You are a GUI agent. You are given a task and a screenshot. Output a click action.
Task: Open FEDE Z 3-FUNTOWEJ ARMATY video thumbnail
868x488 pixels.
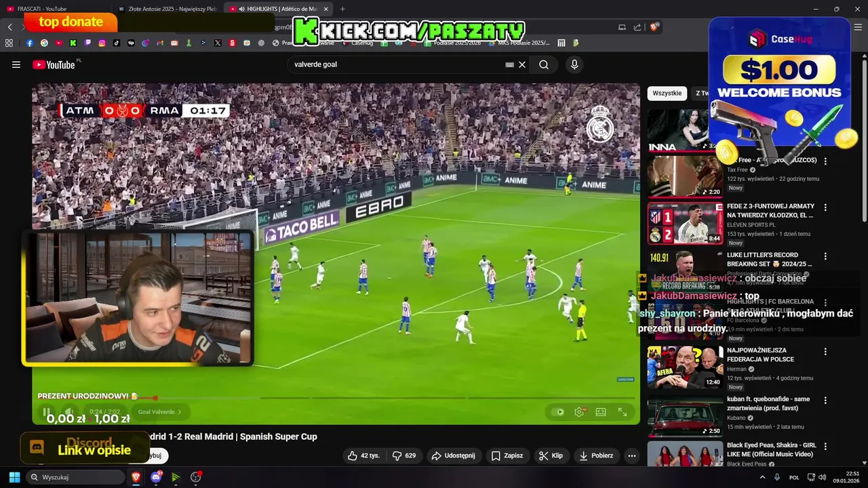pos(685,223)
